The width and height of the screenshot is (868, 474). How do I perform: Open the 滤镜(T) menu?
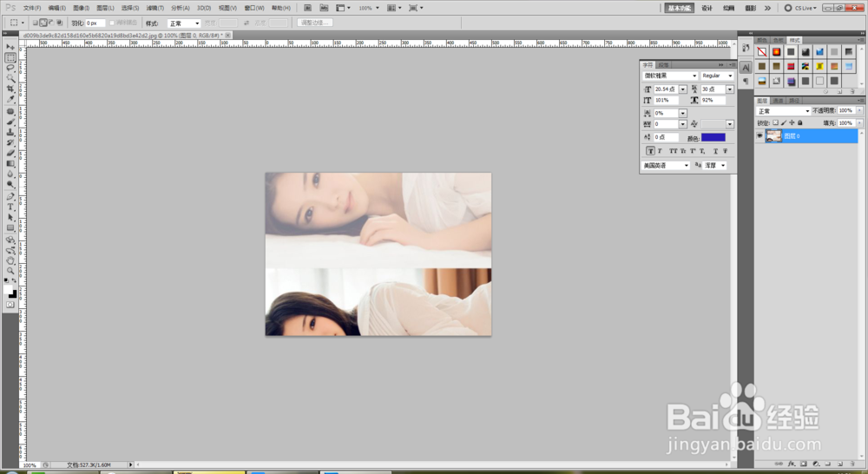pyautogui.click(x=155, y=8)
